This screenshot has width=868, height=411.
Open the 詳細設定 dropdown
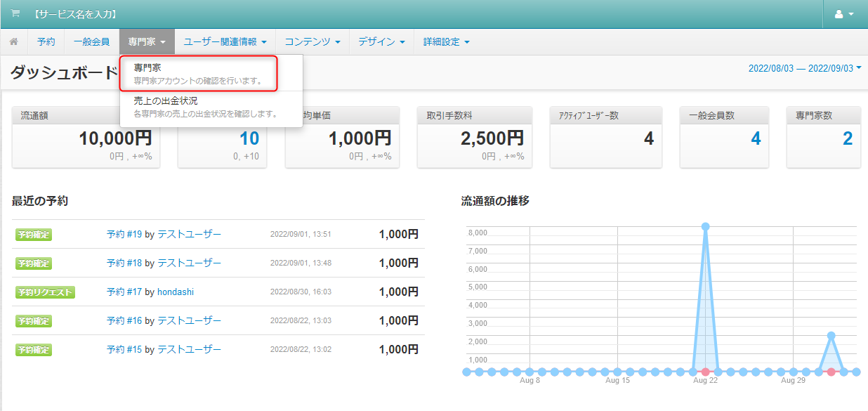tap(445, 41)
